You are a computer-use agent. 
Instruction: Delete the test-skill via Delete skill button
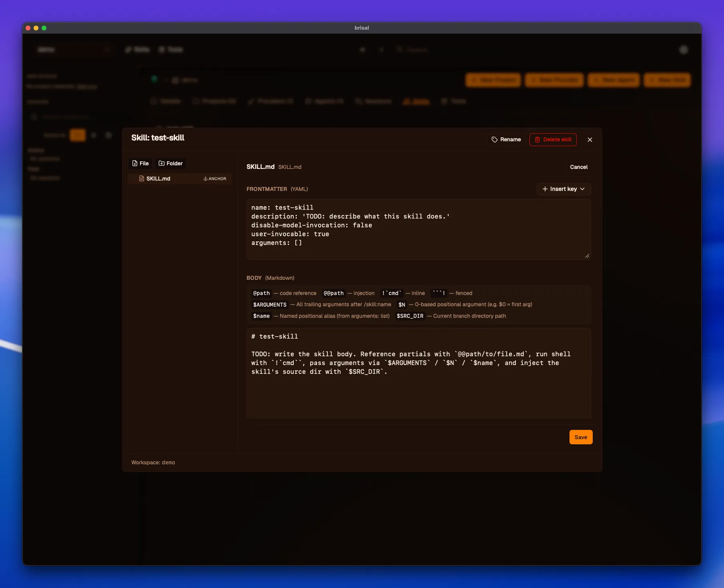click(553, 139)
